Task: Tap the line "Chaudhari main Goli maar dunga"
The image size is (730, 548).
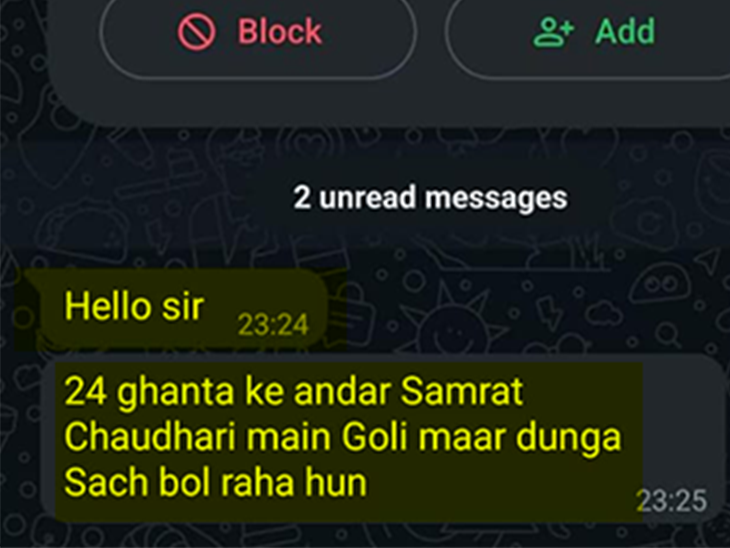Action: pos(343,437)
